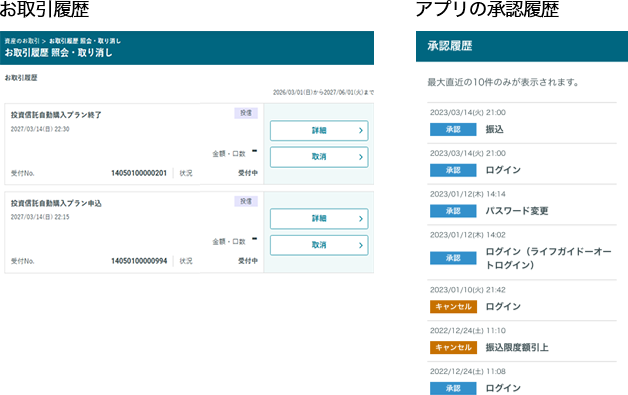Viewport: 628px width, 395px height.
Task: Click お取引履歴 照会・取り消し breadcrumb
Action: (85, 41)
